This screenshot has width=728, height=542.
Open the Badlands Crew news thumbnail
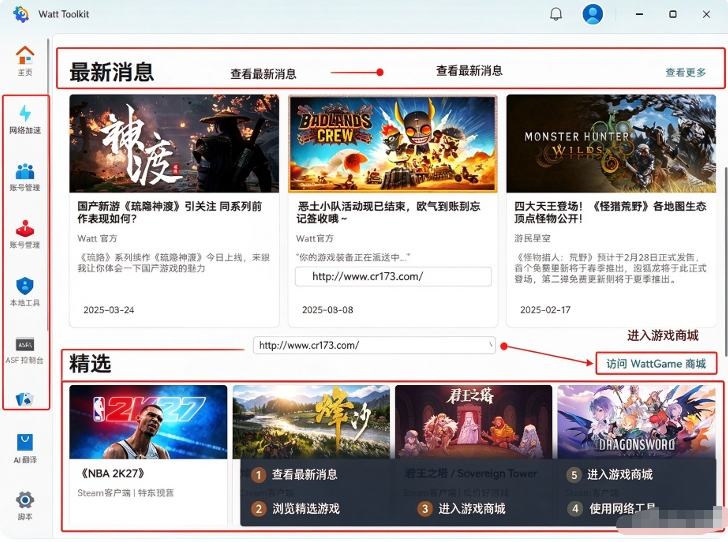click(x=393, y=144)
